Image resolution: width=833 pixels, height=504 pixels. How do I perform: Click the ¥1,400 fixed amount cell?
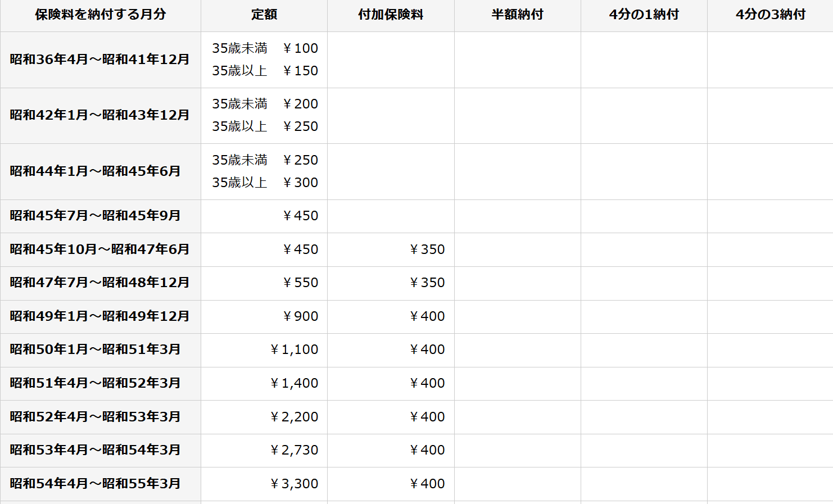294,383
